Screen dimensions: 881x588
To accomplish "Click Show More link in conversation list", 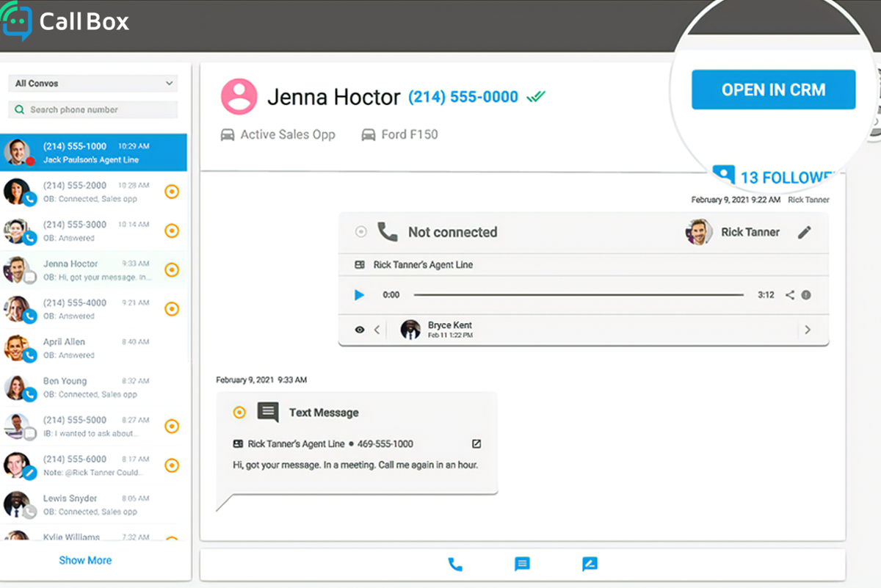I will (85, 560).
